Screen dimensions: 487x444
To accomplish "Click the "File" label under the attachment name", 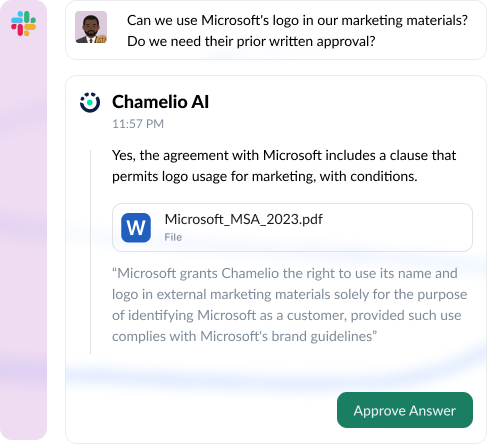I will pyautogui.click(x=173, y=237).
